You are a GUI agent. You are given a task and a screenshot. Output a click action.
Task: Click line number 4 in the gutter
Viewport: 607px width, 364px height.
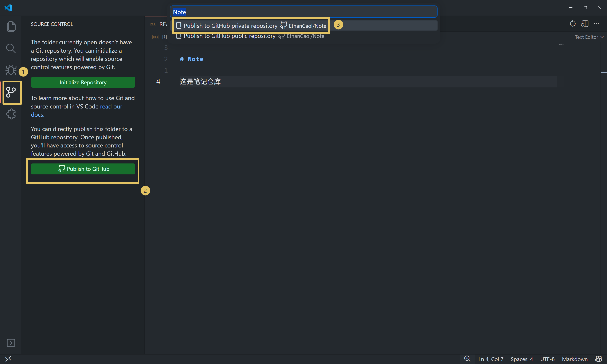point(158,82)
